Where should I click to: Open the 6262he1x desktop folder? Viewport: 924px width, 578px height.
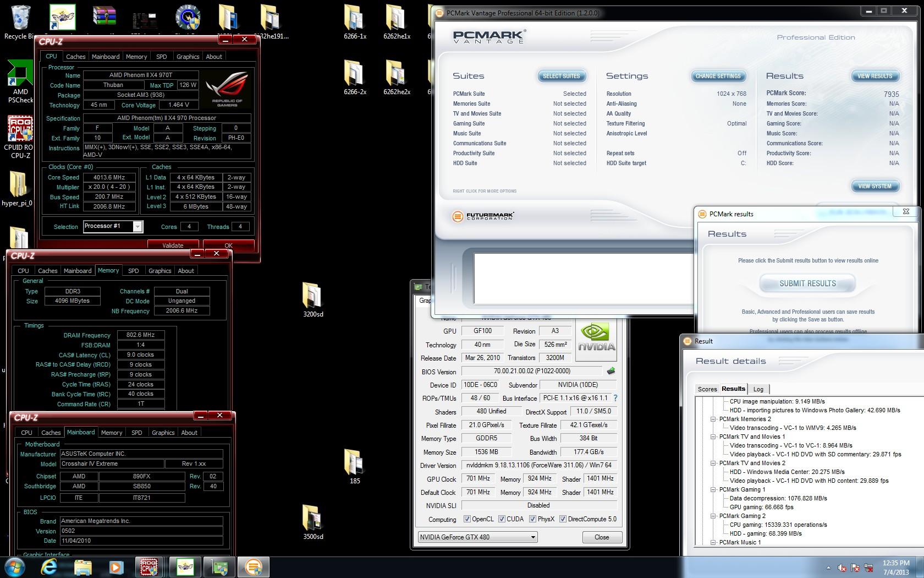click(x=397, y=22)
